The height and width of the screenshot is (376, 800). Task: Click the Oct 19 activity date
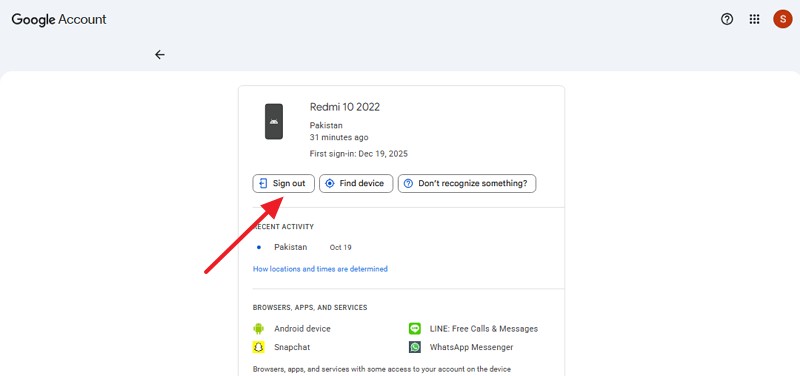(x=340, y=247)
